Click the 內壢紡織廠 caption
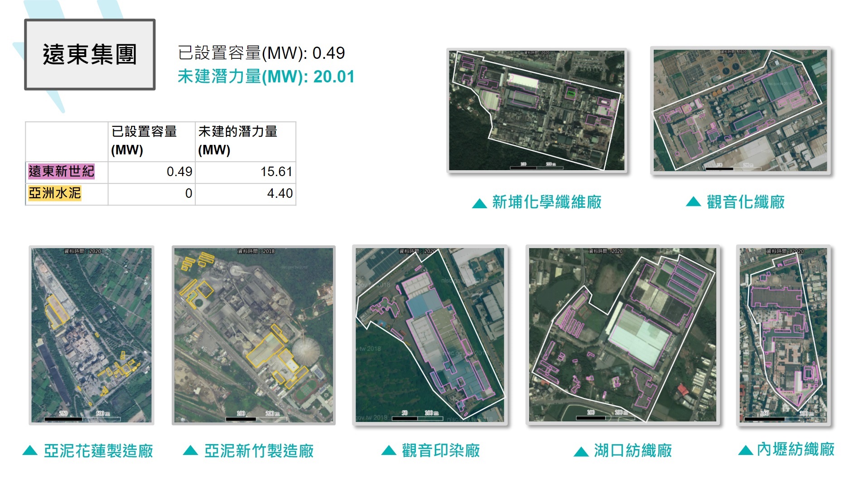Screen dimensions: 868x488 796,450
